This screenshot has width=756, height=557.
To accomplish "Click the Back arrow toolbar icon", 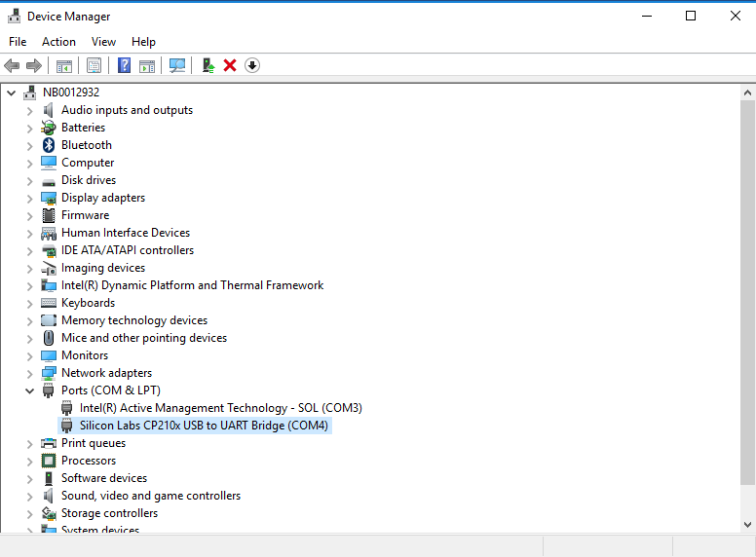I will (12, 65).
